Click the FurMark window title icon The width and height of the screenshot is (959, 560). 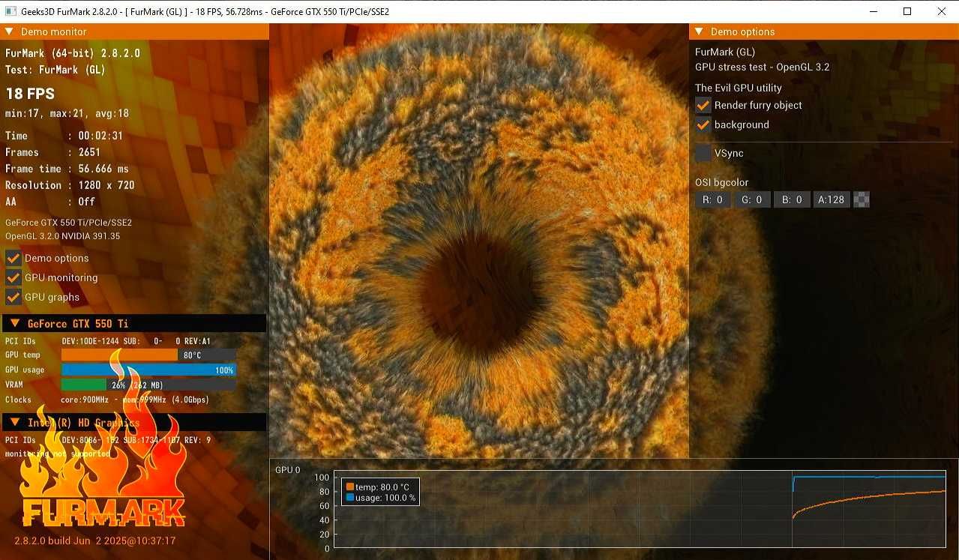[10, 11]
